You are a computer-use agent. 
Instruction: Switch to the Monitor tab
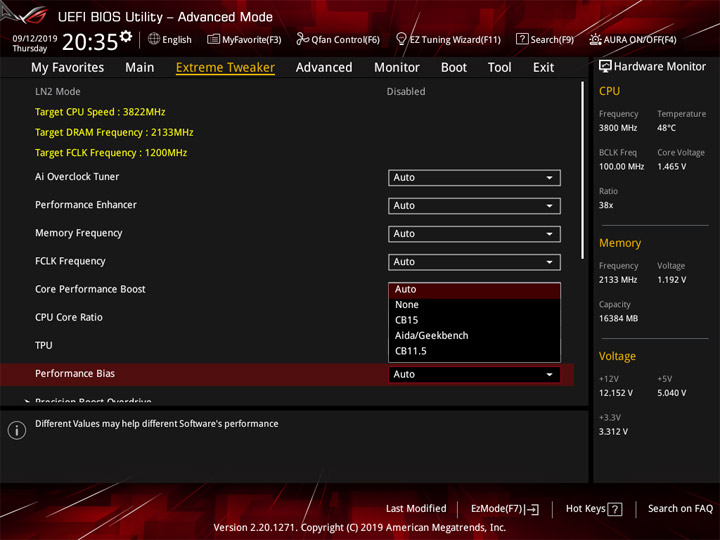point(397,68)
